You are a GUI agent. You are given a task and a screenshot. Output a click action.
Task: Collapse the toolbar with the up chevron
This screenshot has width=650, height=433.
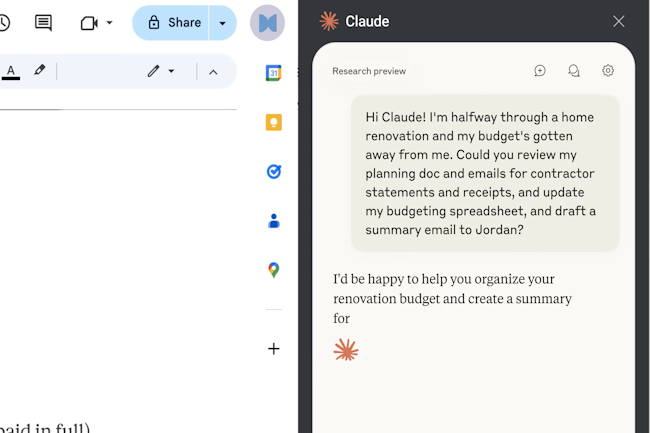tap(213, 72)
